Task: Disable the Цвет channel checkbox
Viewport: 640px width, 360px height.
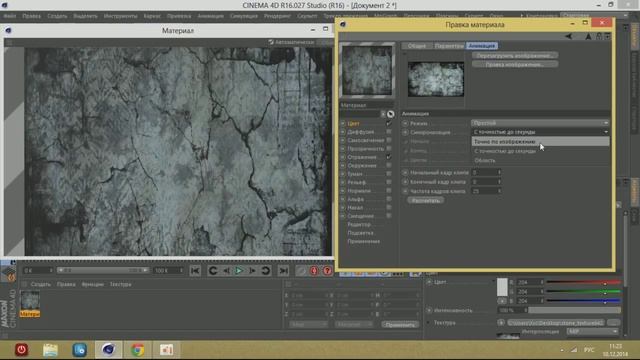Action: [x=389, y=123]
